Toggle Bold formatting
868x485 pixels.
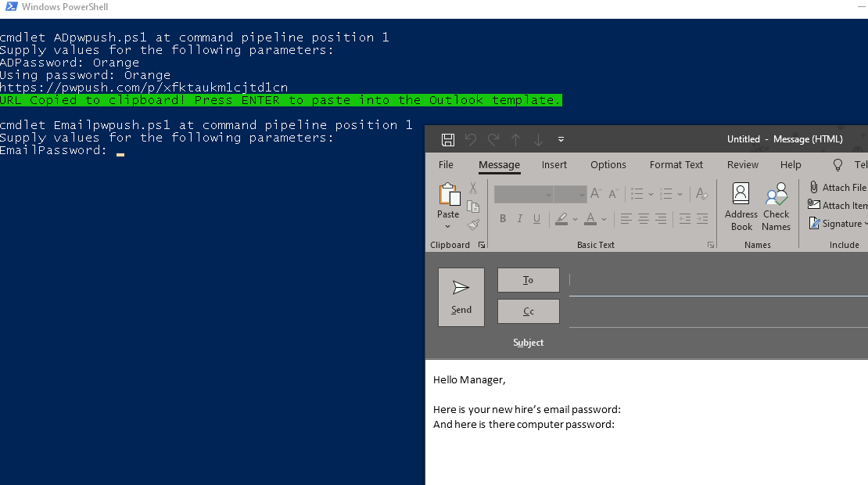click(503, 219)
